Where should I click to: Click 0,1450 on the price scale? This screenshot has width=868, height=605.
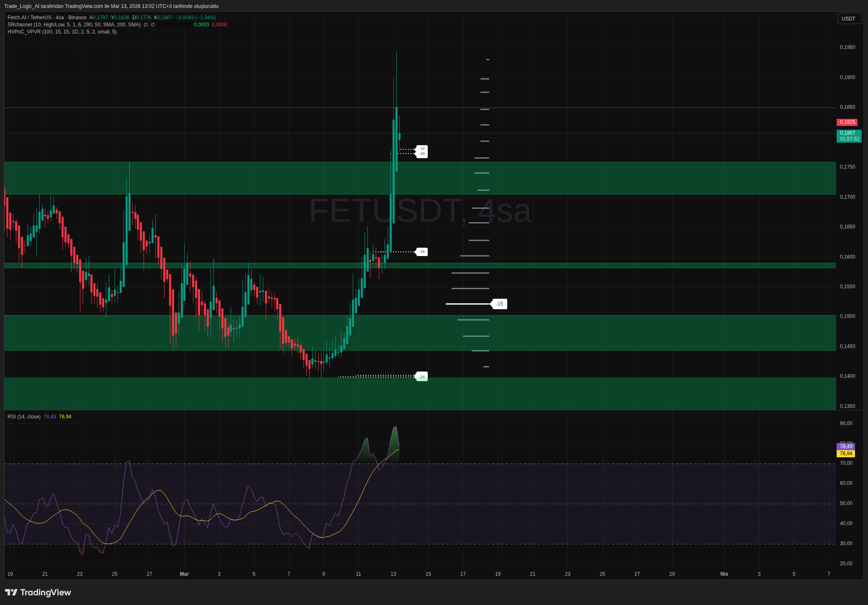click(847, 346)
